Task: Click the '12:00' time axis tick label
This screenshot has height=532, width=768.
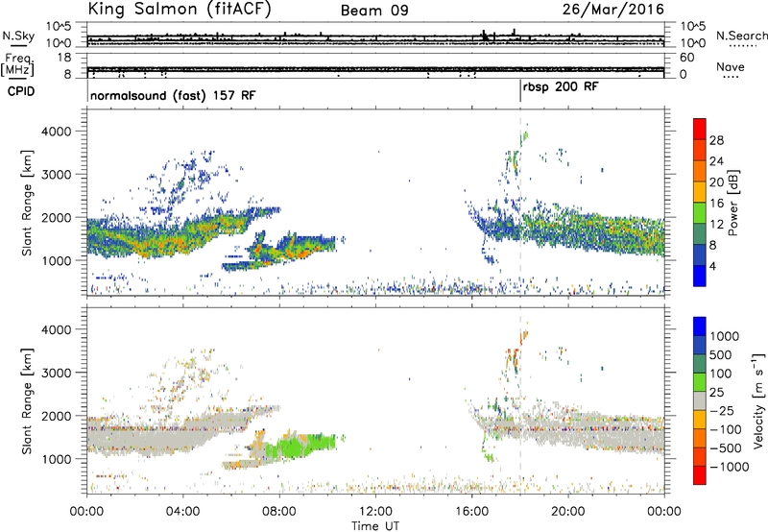Action: pyautogui.click(x=375, y=512)
